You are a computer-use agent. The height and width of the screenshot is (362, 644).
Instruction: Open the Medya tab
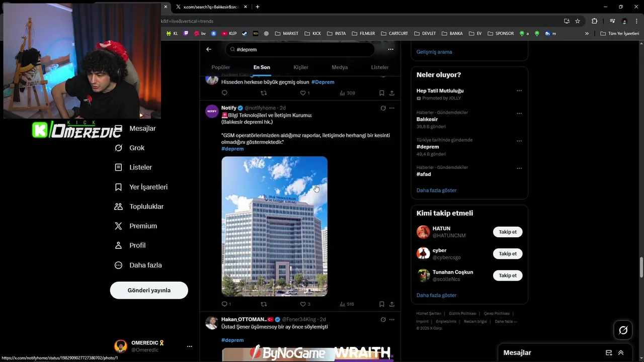point(340,67)
